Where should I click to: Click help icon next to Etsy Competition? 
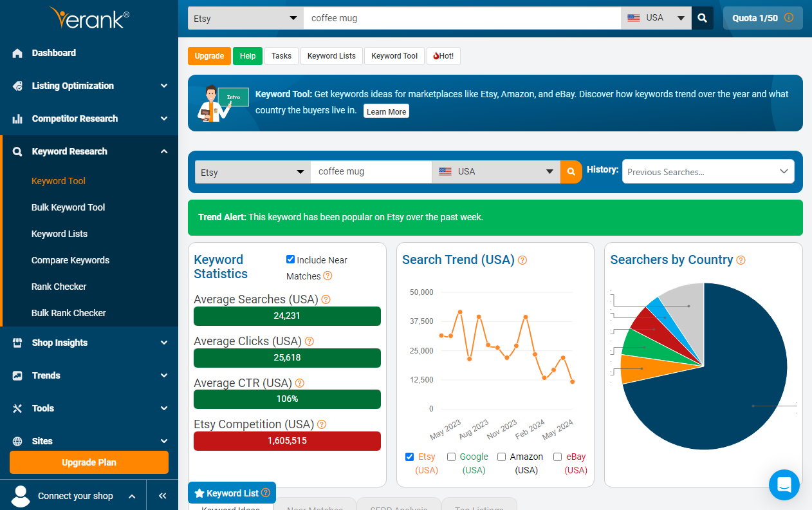coord(322,424)
